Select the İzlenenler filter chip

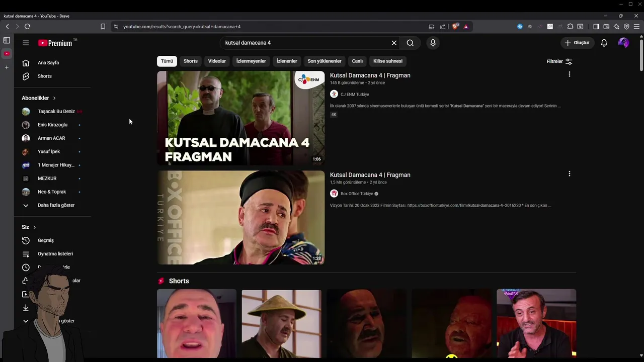coord(287,61)
